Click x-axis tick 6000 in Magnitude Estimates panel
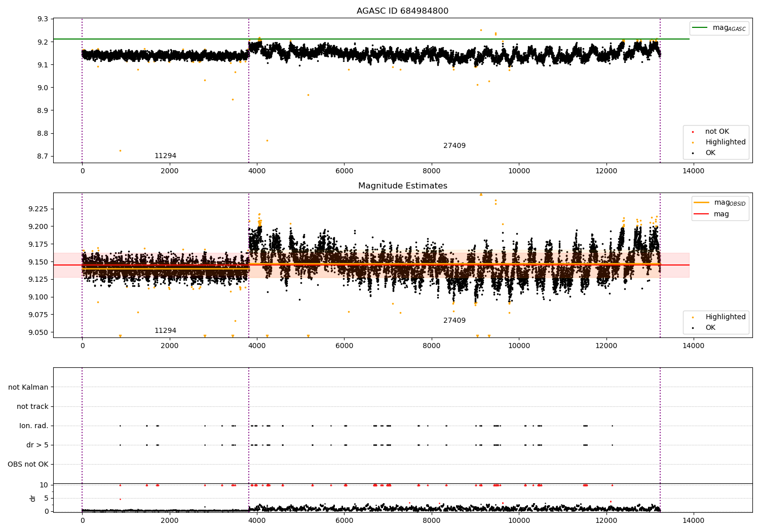This screenshot has height=532, width=760. (x=344, y=346)
